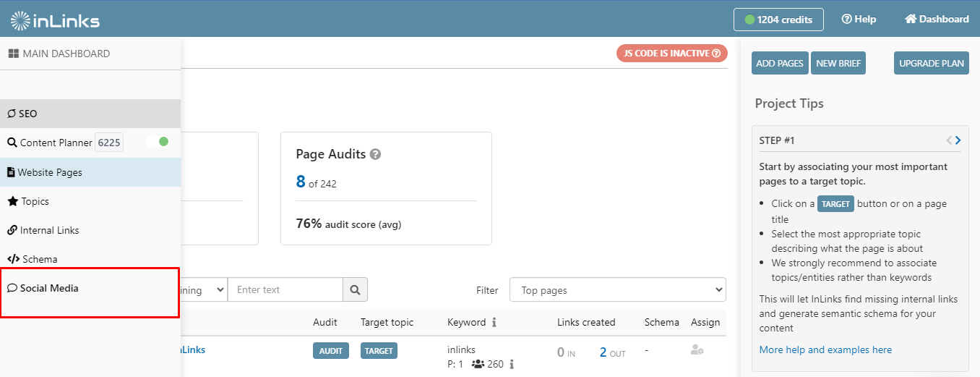
Task: Click the ADD PAGES button
Action: pyautogui.click(x=780, y=63)
